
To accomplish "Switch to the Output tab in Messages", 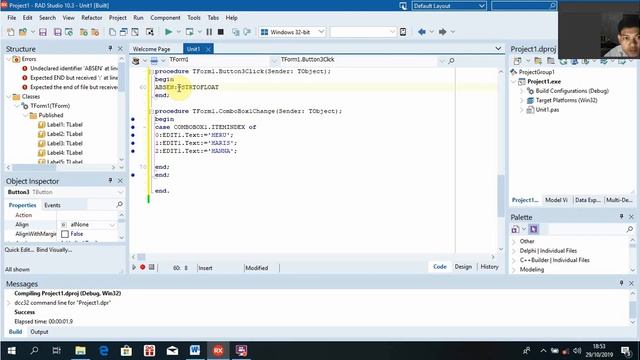I will coord(39,332).
